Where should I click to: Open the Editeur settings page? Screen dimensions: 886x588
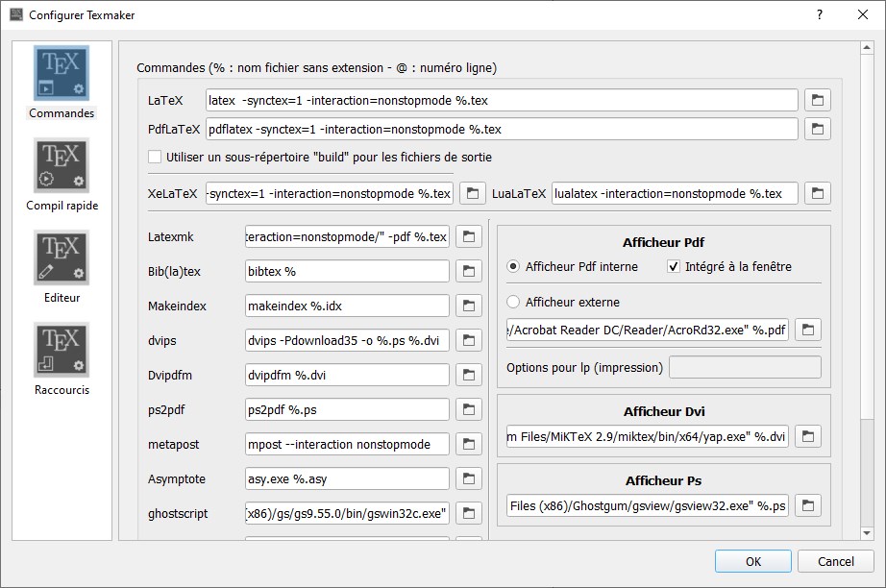(x=62, y=266)
